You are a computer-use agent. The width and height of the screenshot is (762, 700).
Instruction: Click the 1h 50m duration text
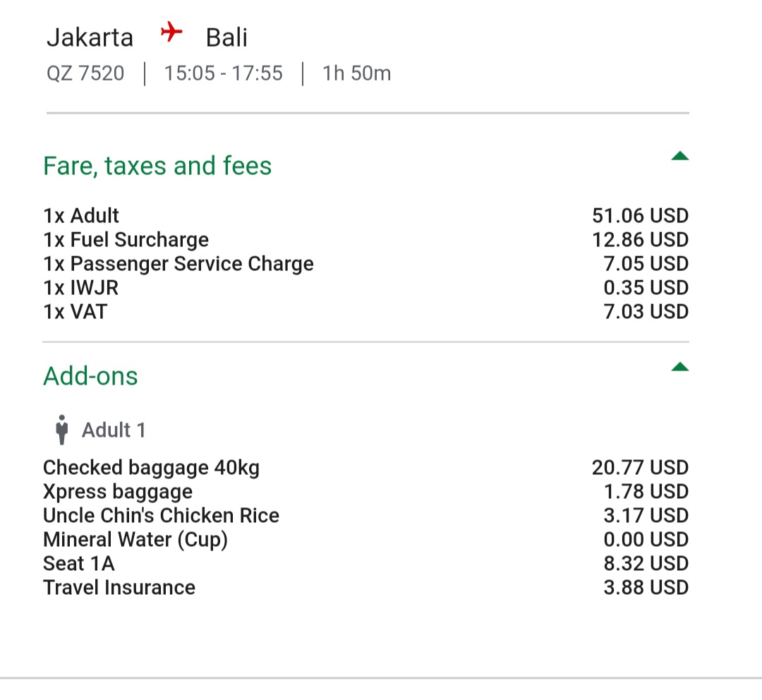(x=357, y=73)
